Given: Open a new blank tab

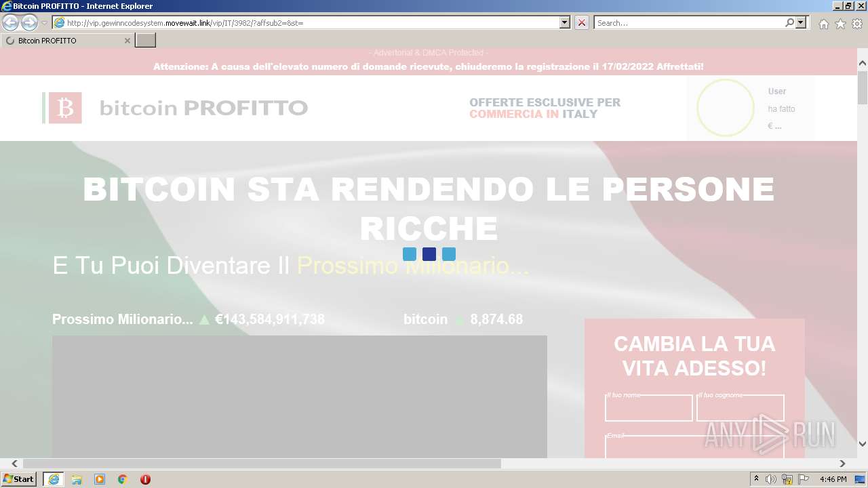Looking at the screenshot, I should tap(146, 41).
